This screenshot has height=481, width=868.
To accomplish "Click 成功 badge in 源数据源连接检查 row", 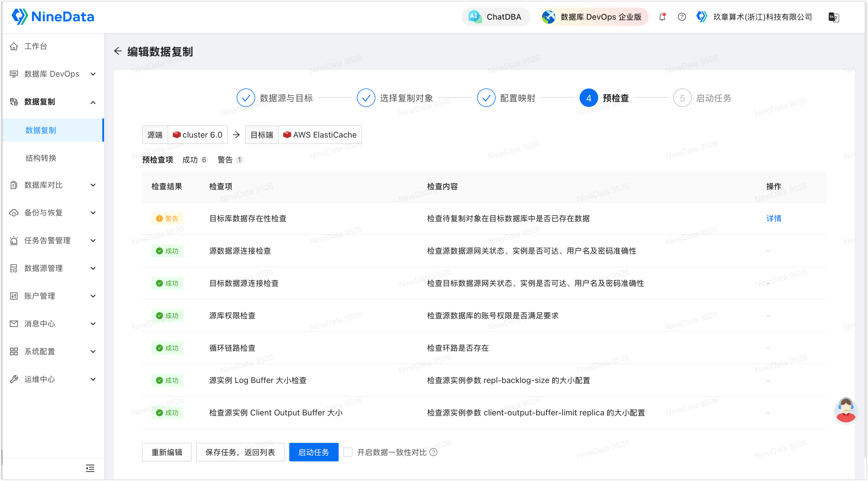I will click(x=167, y=250).
